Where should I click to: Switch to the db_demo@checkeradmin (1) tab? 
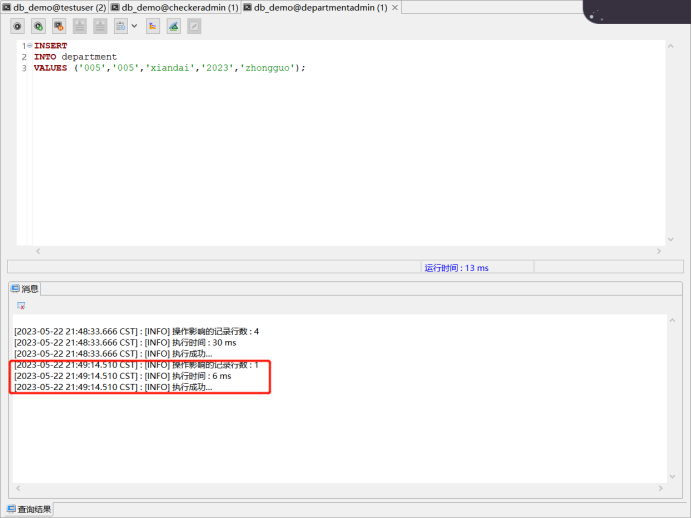[x=175, y=8]
